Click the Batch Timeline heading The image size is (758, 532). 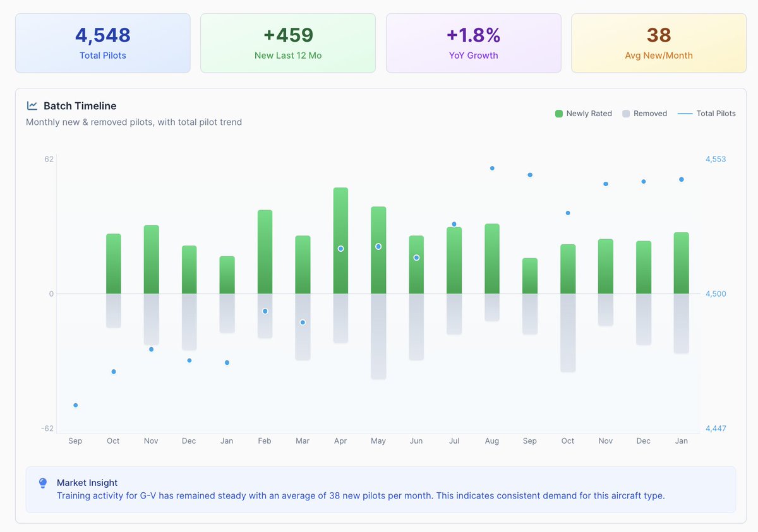[x=80, y=106]
